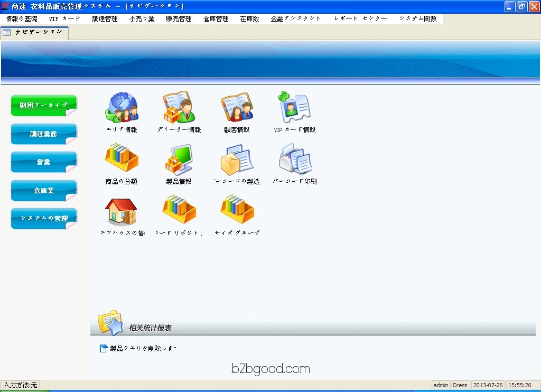This screenshot has height=392, width=541.
Task: Open the サイズ グループ icon
Action: point(237,211)
